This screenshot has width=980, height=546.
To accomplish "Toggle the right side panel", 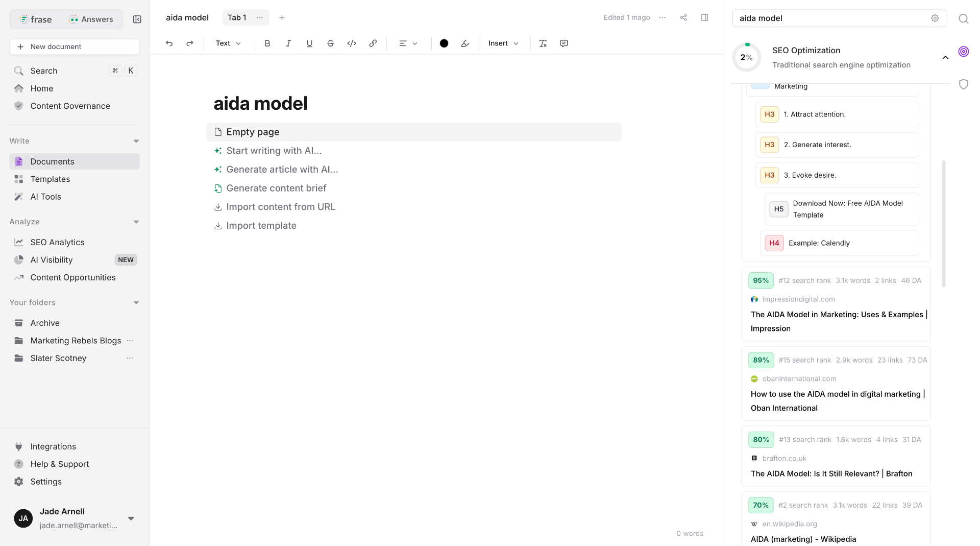I will (x=704, y=17).
